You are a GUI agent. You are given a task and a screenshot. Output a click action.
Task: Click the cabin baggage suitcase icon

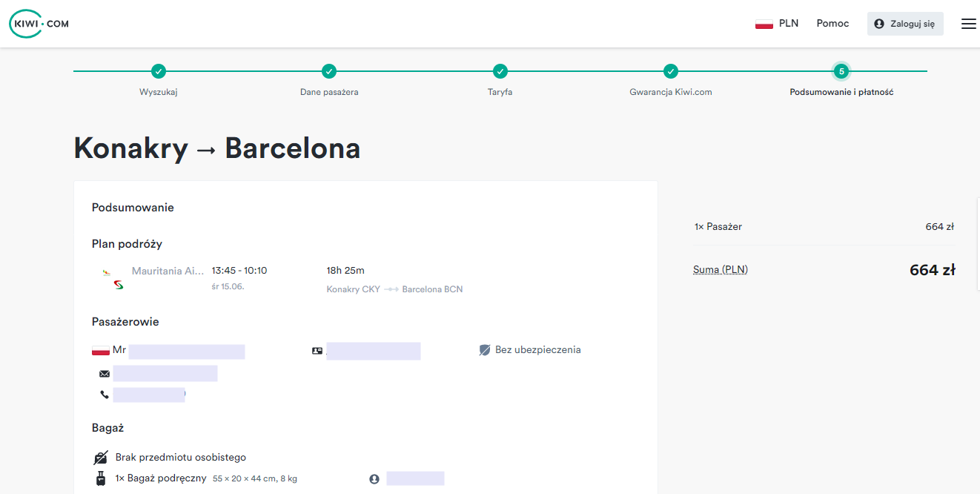coord(101,478)
